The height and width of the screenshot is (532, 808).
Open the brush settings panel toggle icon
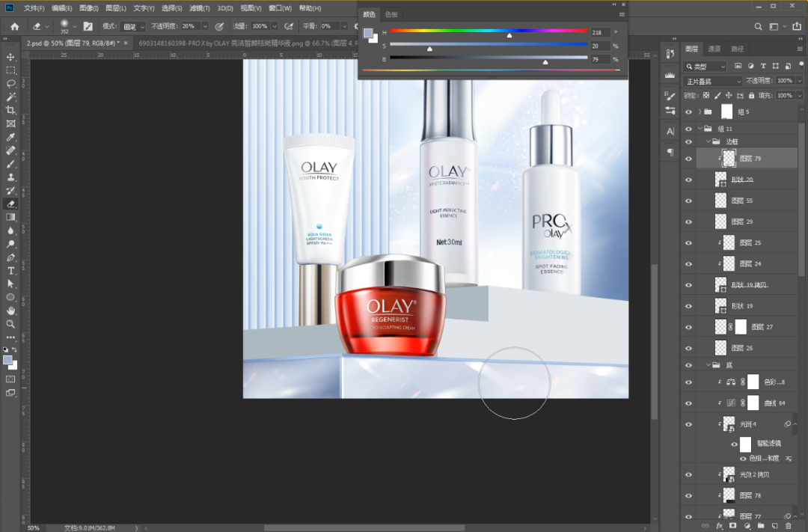pos(88,26)
